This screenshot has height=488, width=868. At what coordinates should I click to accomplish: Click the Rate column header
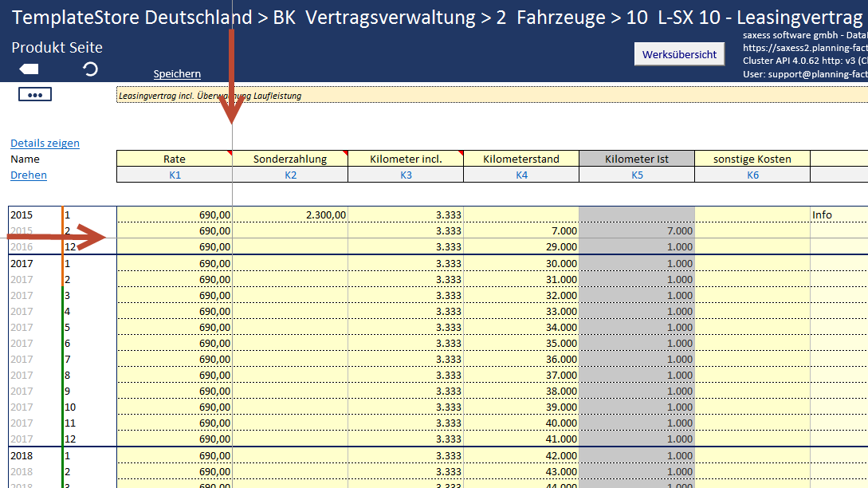(175, 159)
